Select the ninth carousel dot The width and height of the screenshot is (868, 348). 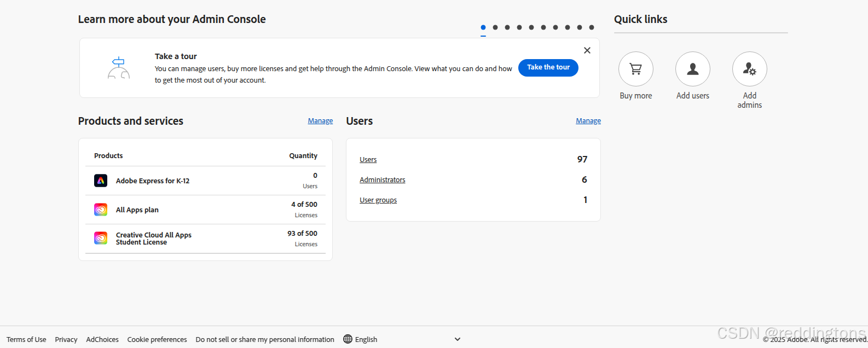click(x=580, y=27)
